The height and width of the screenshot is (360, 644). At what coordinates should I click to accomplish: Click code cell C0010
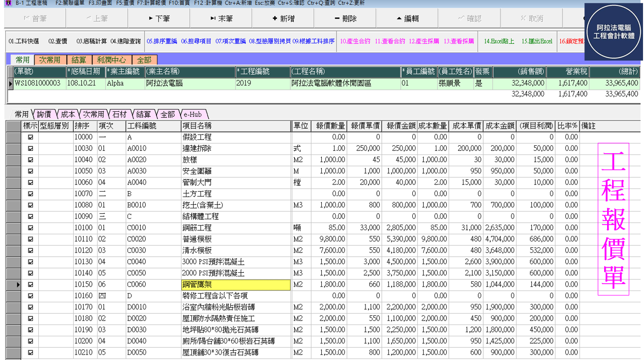153,228
